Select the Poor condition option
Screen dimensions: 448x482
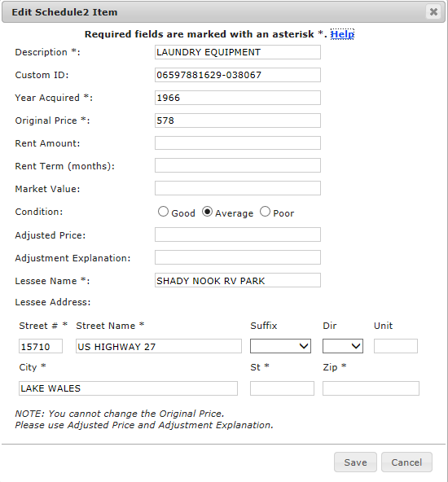[x=265, y=212]
